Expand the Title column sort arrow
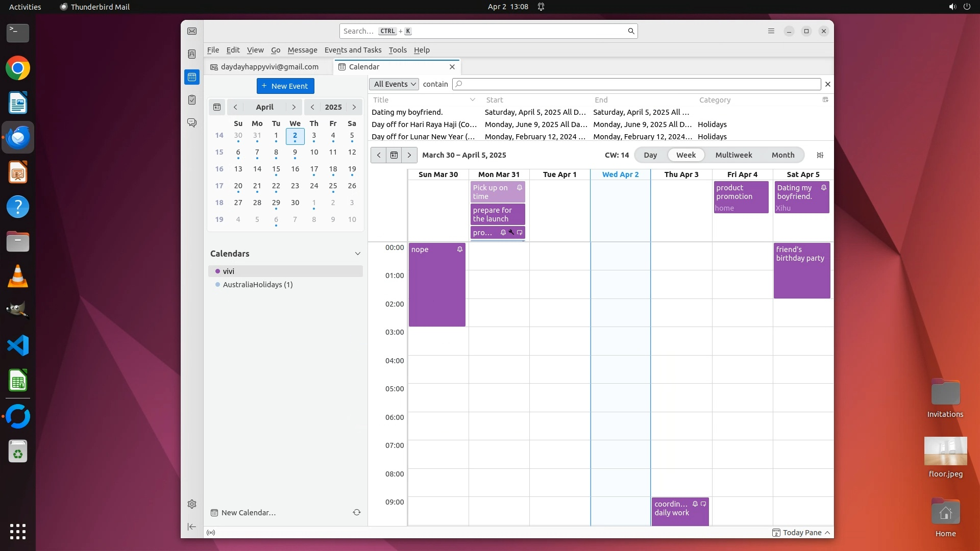The image size is (980, 551). (472, 100)
